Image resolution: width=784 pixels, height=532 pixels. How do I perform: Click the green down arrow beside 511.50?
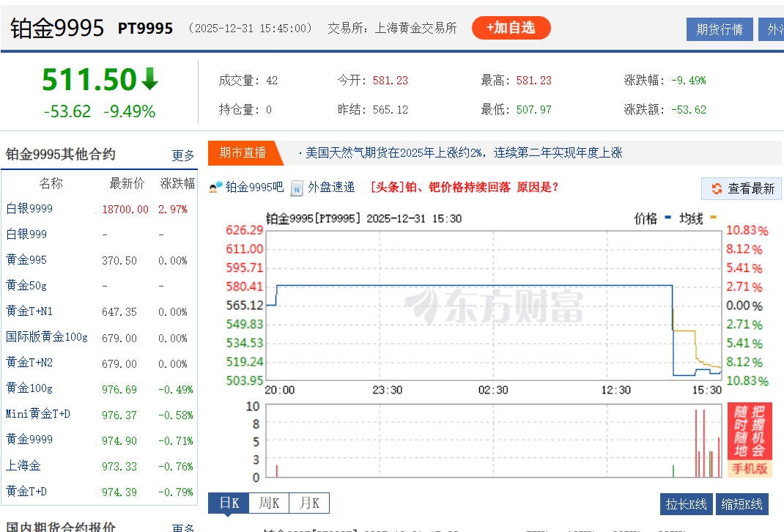[150, 79]
